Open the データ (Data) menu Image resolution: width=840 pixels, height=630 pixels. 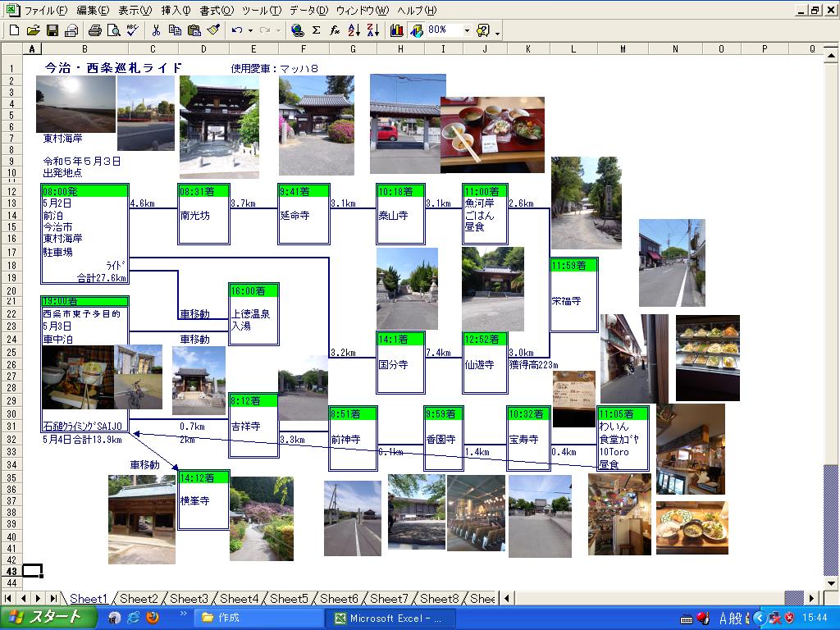tap(308, 11)
